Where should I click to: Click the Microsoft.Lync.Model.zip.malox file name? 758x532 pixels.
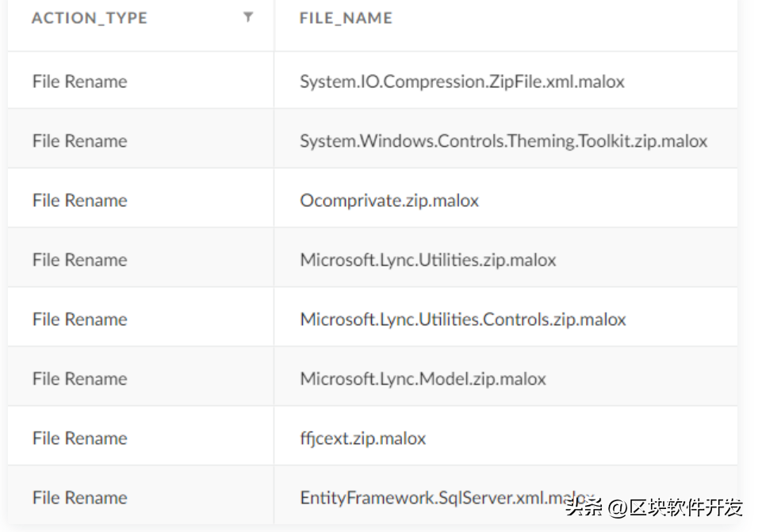coord(423,379)
